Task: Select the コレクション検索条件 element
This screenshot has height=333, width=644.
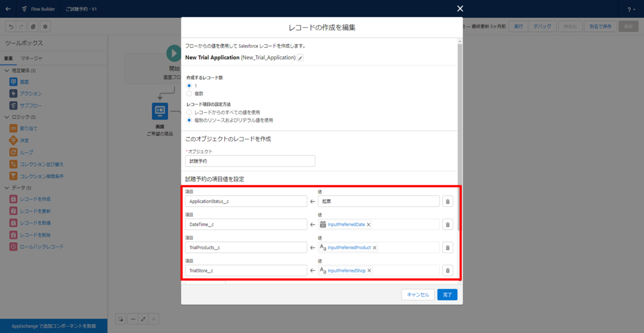Action: (x=36, y=176)
